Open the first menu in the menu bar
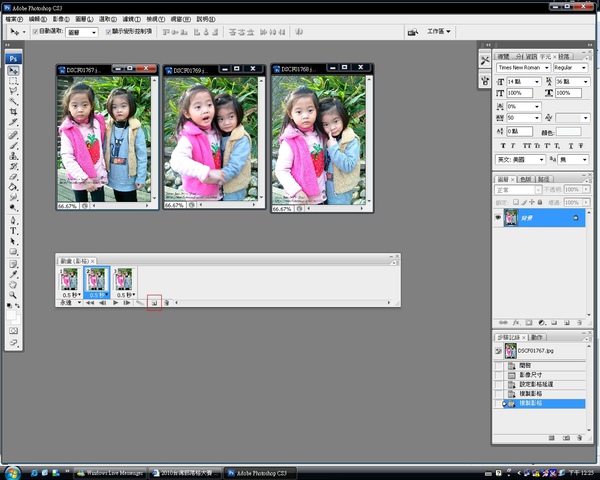The image size is (600, 480). (14, 19)
